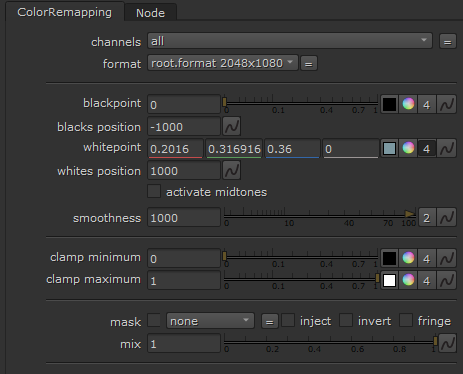The width and height of the screenshot is (463, 374).
Task: Click the equals button beside channels dropdown
Action: 447,42
